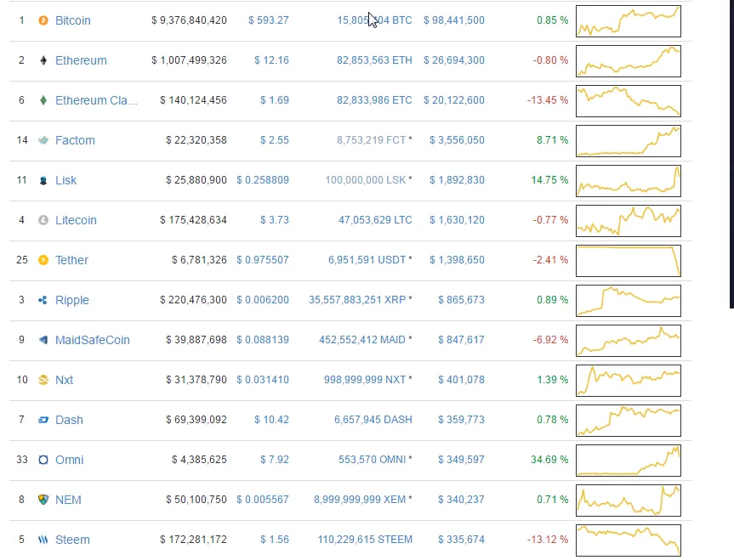Click Lisk price $ 0.258809
The width and height of the screenshot is (734, 560).
pyautogui.click(x=263, y=180)
